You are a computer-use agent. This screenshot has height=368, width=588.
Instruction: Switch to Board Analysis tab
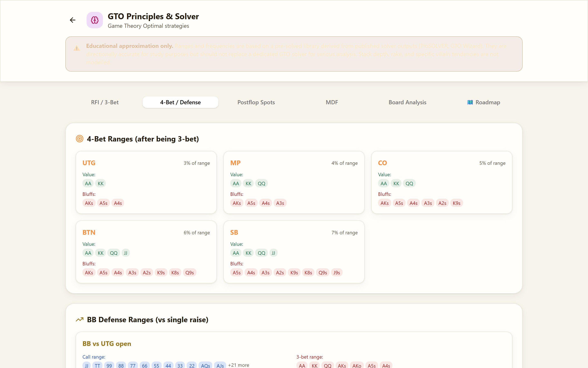(x=408, y=102)
